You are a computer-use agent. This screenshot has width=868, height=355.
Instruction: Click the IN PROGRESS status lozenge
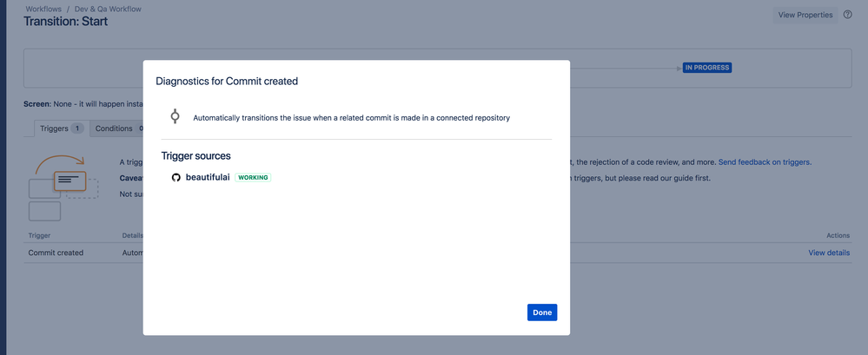pos(707,68)
